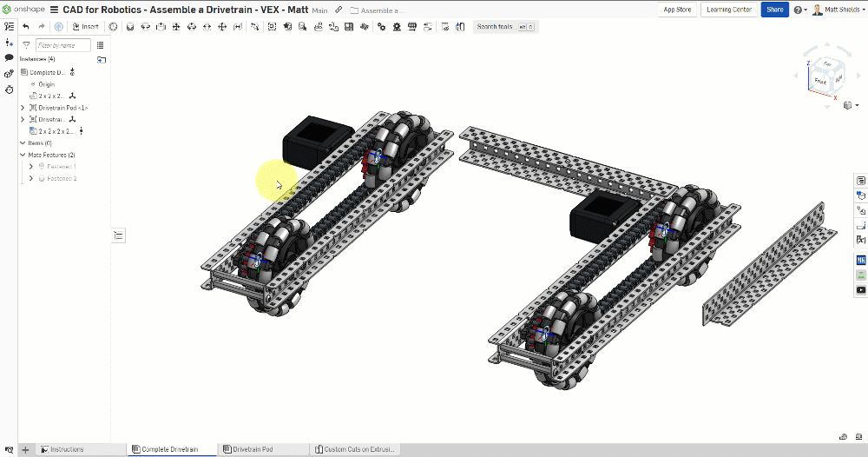Click the Front face of the view cube
This screenshot has width=868, height=457.
click(x=819, y=81)
